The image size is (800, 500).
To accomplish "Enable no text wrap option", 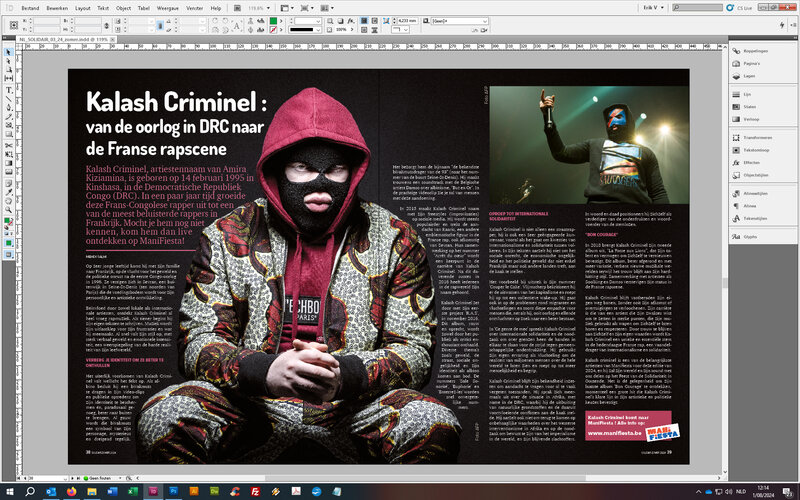I will [364, 20].
